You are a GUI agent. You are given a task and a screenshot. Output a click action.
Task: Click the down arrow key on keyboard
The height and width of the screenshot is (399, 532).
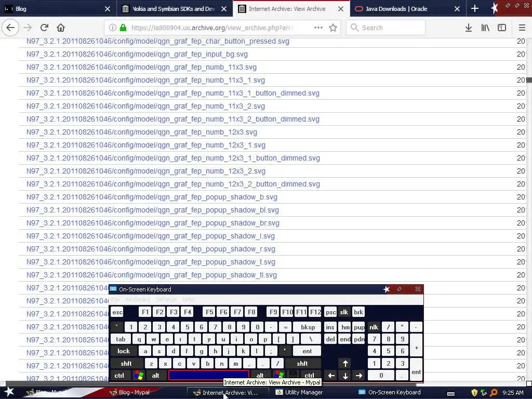[x=345, y=376]
